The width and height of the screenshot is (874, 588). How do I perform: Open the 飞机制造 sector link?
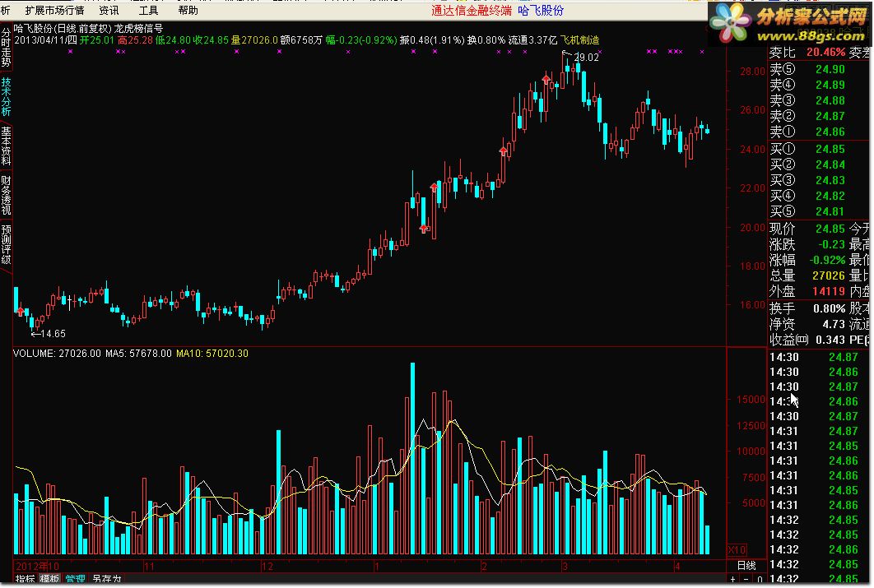[579, 40]
